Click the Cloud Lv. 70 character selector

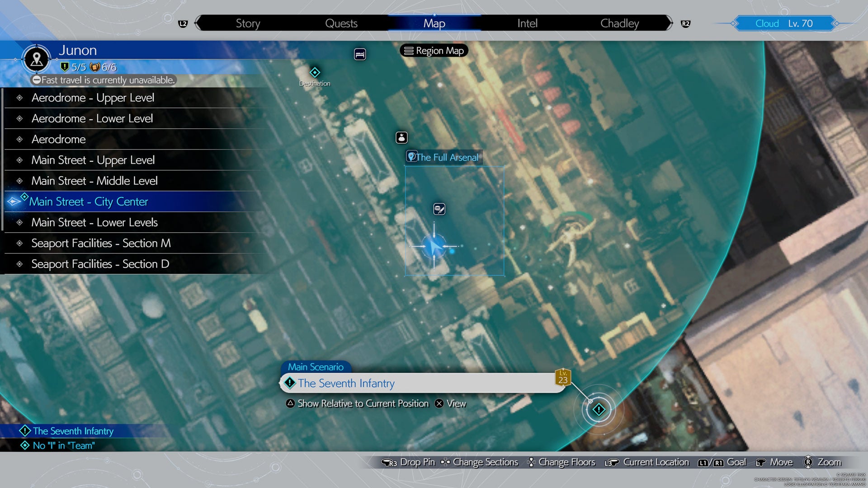pos(784,23)
